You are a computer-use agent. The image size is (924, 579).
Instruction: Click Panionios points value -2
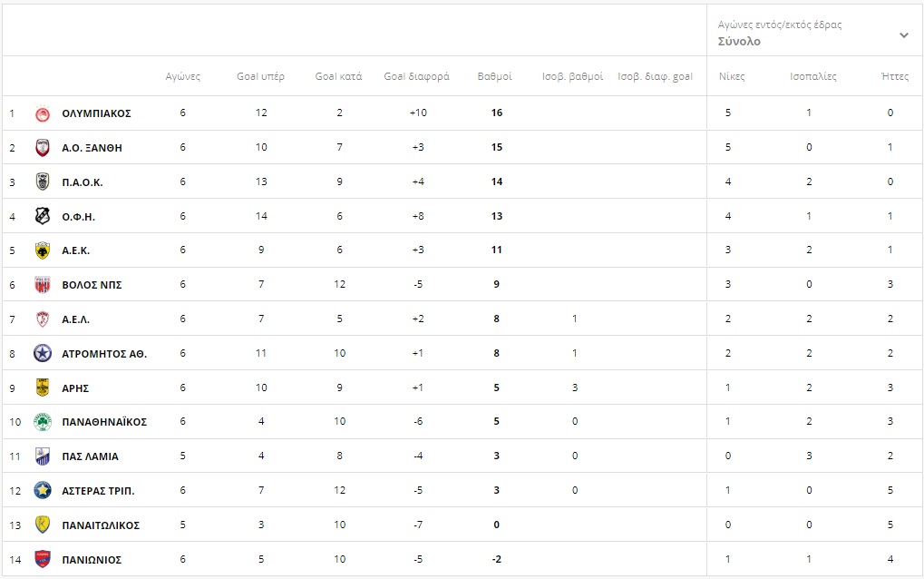(x=497, y=559)
